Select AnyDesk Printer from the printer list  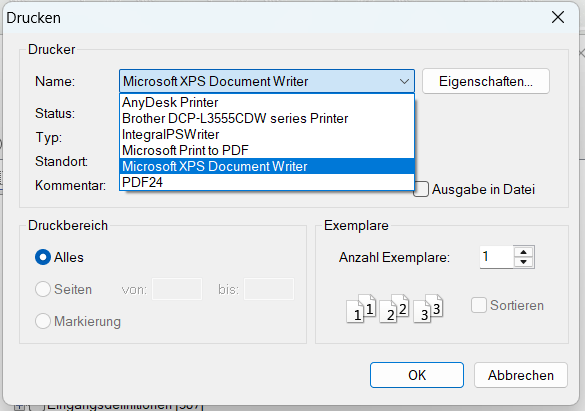267,102
